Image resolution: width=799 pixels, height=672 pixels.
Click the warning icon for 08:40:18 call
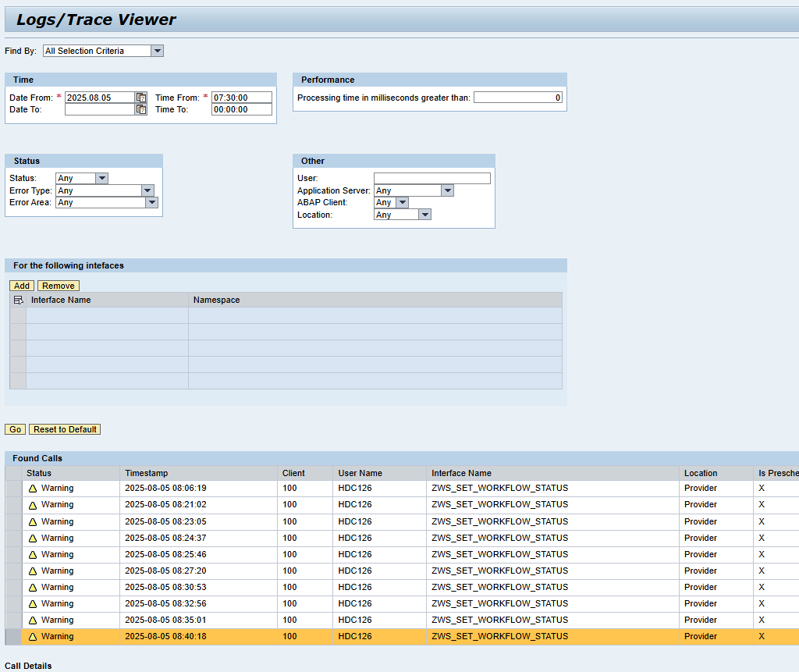pyautogui.click(x=33, y=637)
